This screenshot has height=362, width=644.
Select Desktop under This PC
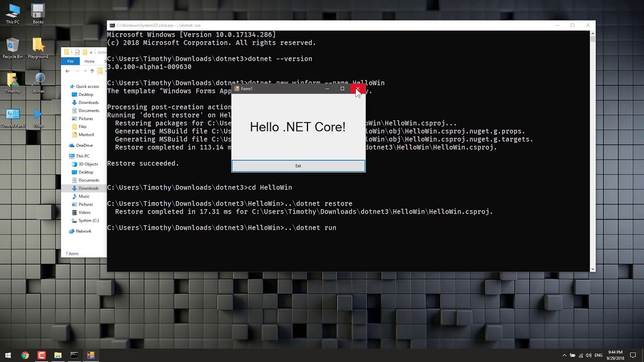pos(83,172)
